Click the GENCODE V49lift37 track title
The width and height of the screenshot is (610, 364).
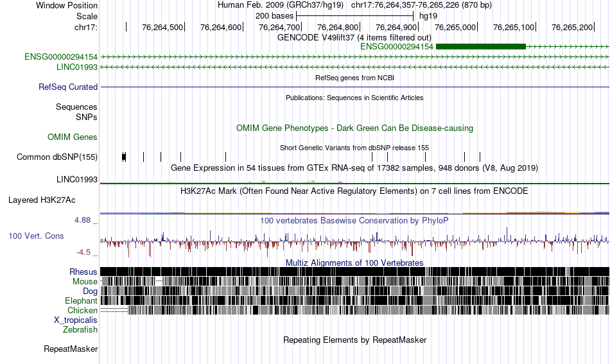[354, 37]
